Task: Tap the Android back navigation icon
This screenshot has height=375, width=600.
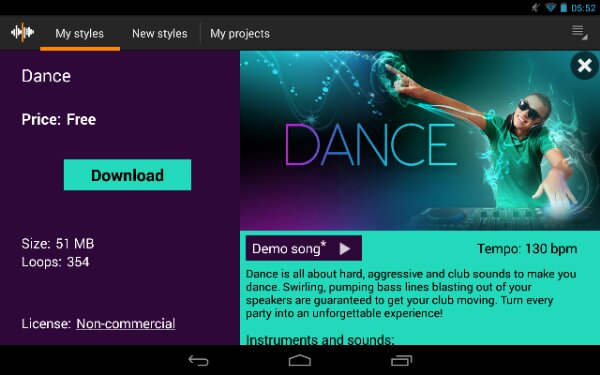Action: click(x=199, y=360)
